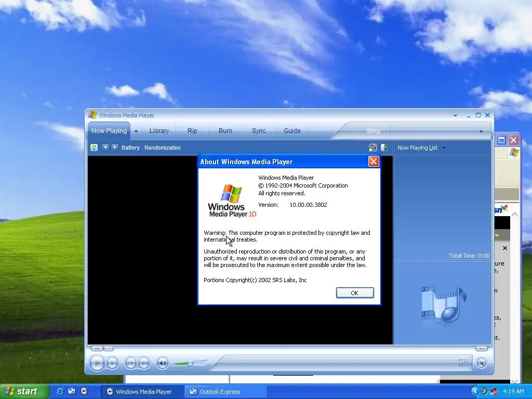
Task: Click the small X in background window
Action: tap(505, 248)
